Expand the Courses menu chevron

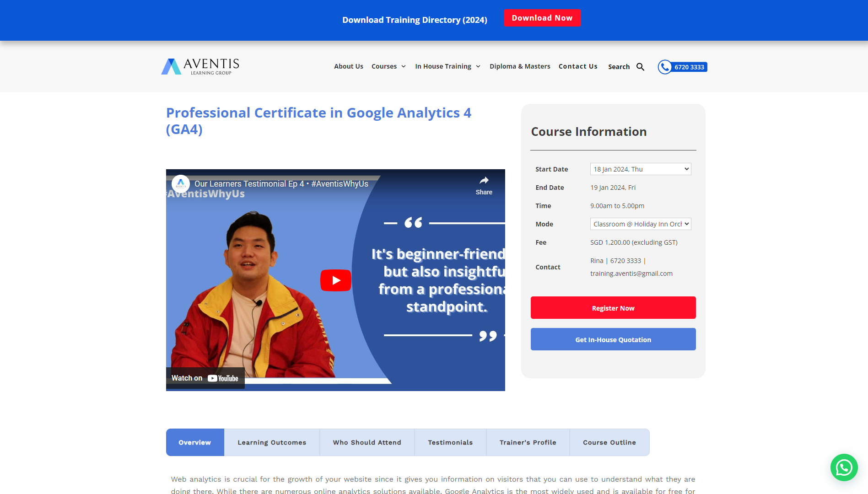[x=404, y=66]
